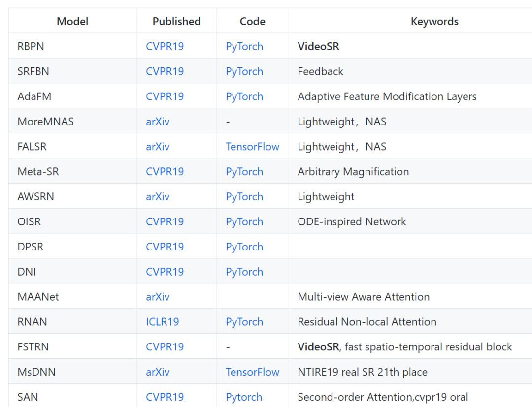
Task: Click the Keywords column header
Action: pos(434,21)
